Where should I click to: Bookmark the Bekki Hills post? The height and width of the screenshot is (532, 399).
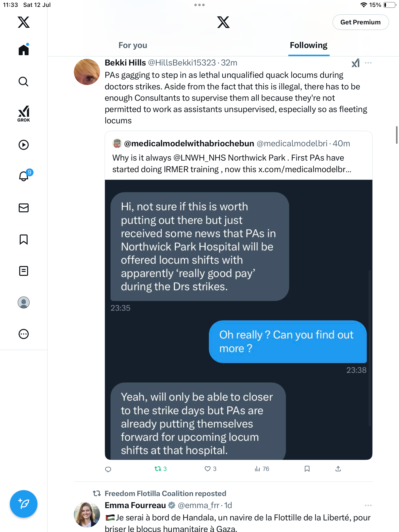coord(307,469)
